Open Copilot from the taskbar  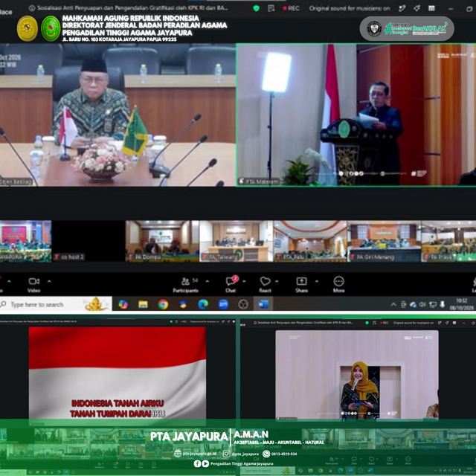[123, 304]
